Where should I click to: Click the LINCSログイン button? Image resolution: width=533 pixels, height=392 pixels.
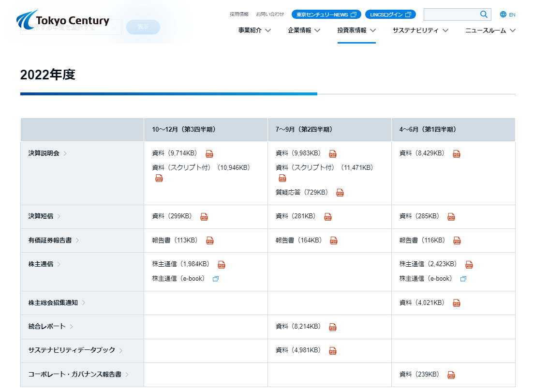click(390, 15)
